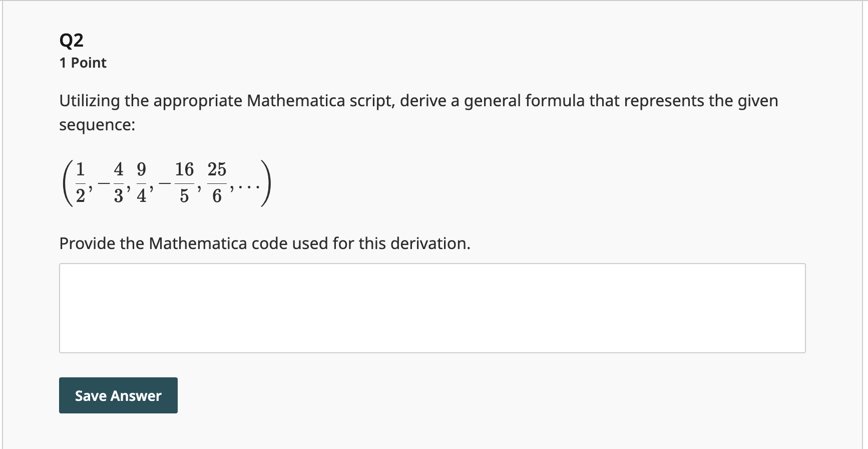This screenshot has width=868, height=449.
Task: Click the "1 Point" label
Action: pyautogui.click(x=83, y=63)
